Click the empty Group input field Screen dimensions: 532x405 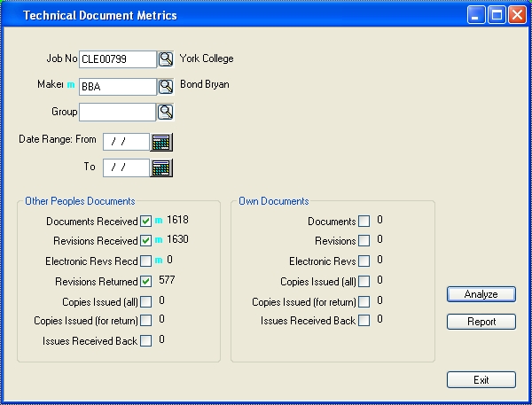pos(117,113)
